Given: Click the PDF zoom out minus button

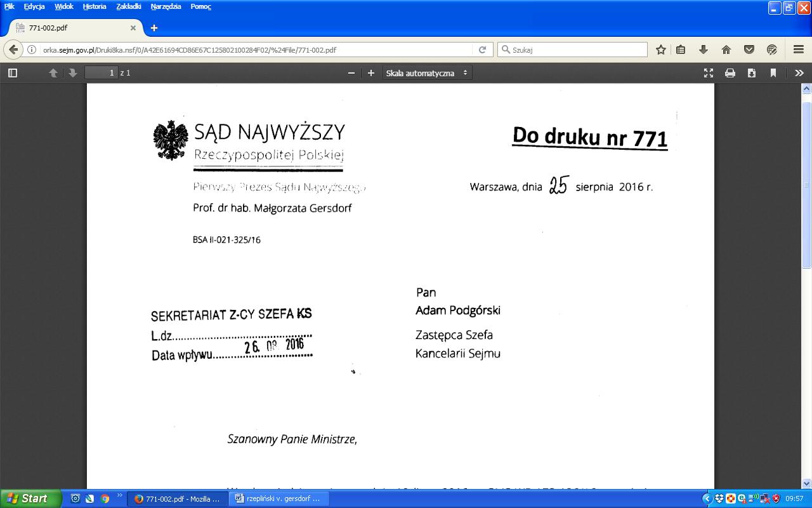Looking at the screenshot, I should (x=351, y=73).
